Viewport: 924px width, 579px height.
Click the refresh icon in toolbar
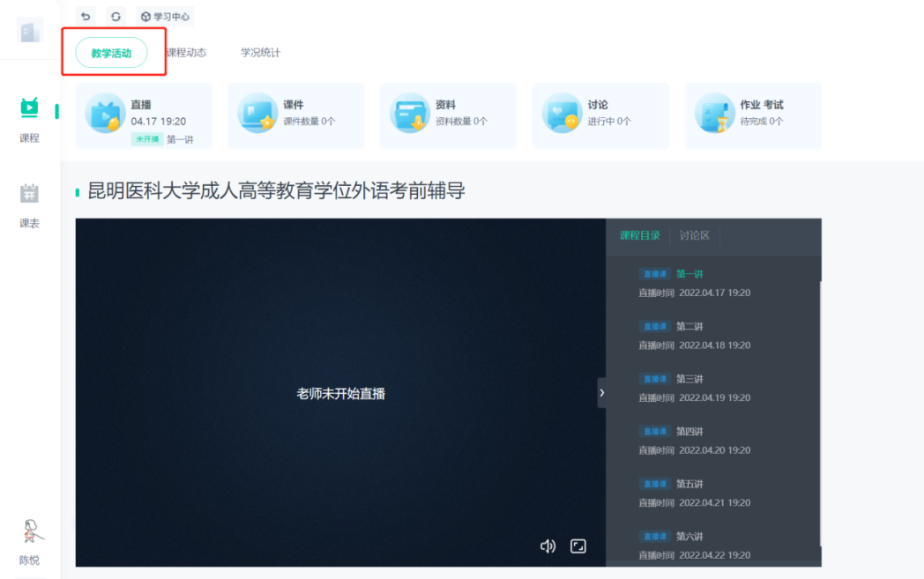pyautogui.click(x=116, y=17)
